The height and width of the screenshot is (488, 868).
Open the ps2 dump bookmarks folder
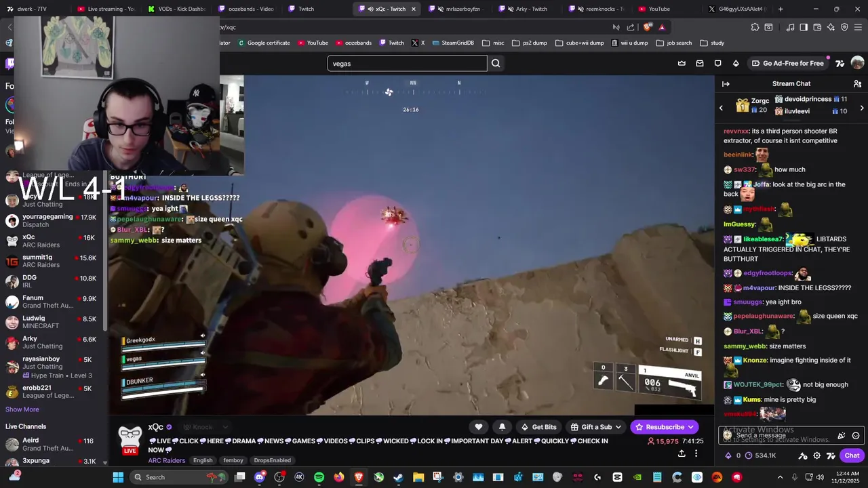[x=530, y=43]
